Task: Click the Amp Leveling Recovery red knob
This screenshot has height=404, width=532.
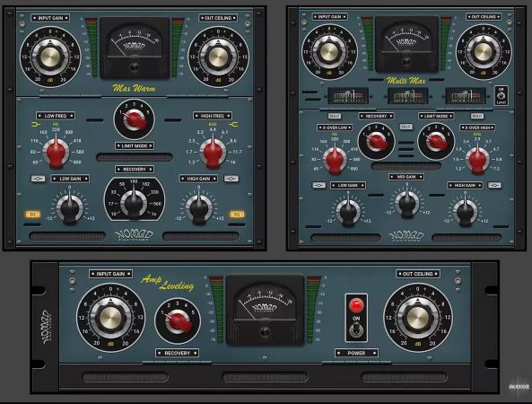Action: coord(178,321)
